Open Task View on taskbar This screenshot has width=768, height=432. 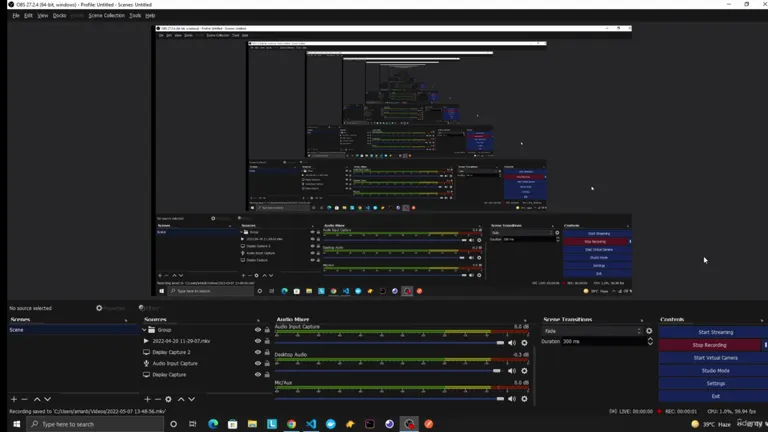[192, 424]
